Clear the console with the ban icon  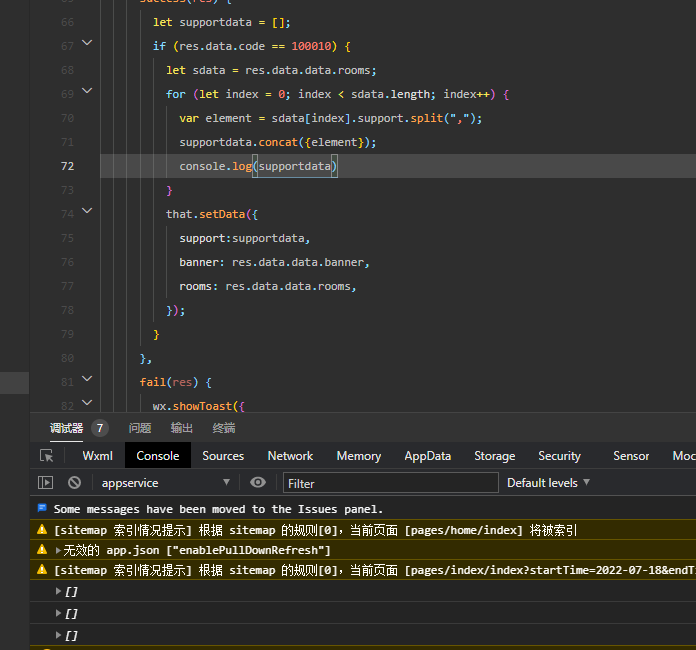74,483
